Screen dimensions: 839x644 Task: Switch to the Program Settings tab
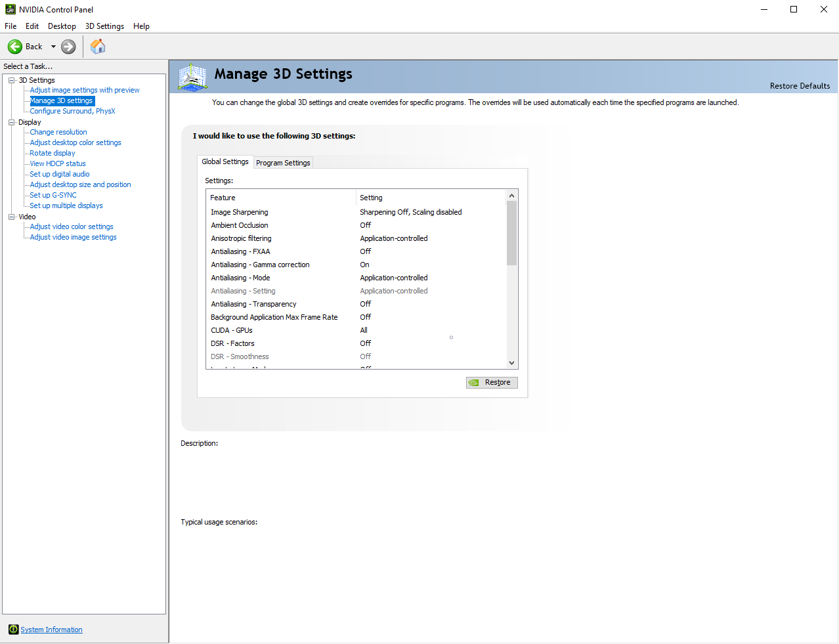[283, 163]
